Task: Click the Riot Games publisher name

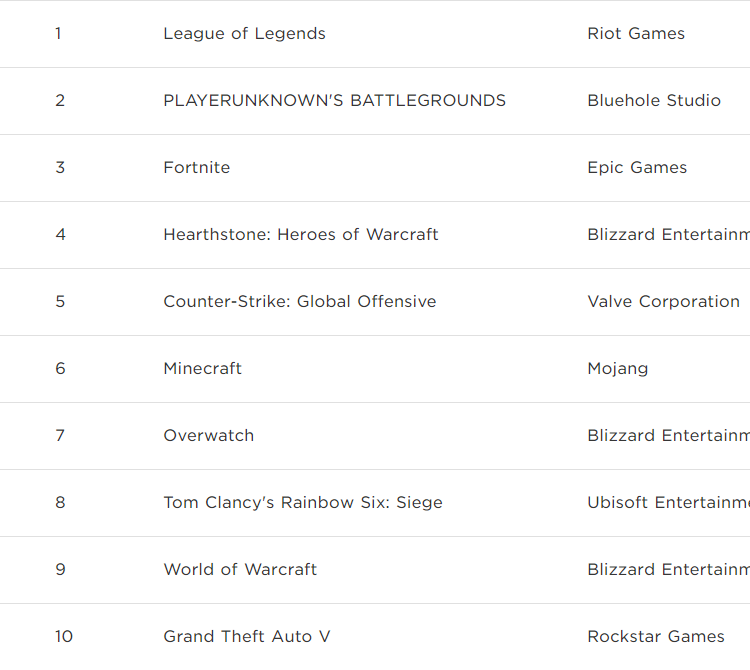Action: (x=636, y=34)
